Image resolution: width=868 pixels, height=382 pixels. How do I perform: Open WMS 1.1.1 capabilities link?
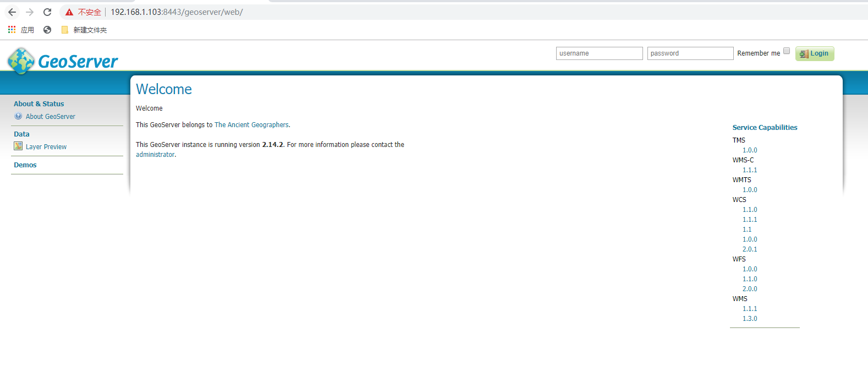[750, 309]
